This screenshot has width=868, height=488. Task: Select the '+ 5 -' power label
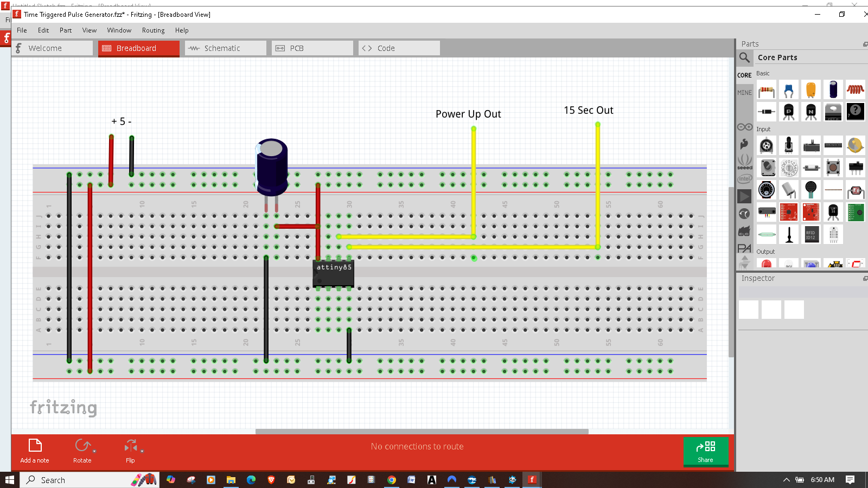[122, 121]
